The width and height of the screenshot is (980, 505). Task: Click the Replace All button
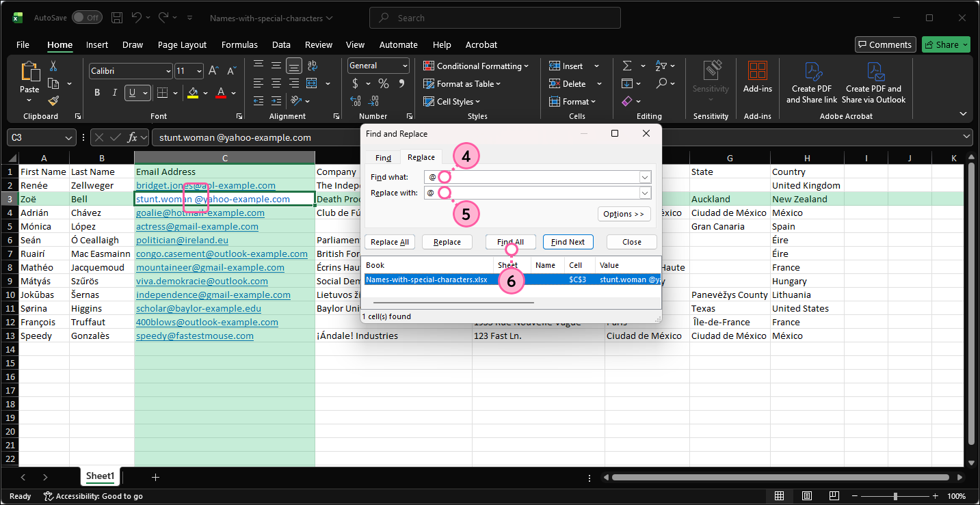point(390,242)
